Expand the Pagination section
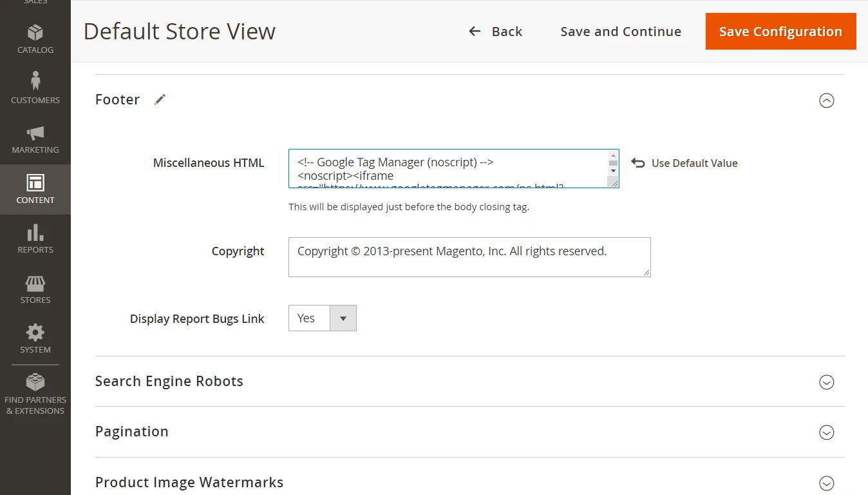The height and width of the screenshot is (495, 868). (826, 432)
